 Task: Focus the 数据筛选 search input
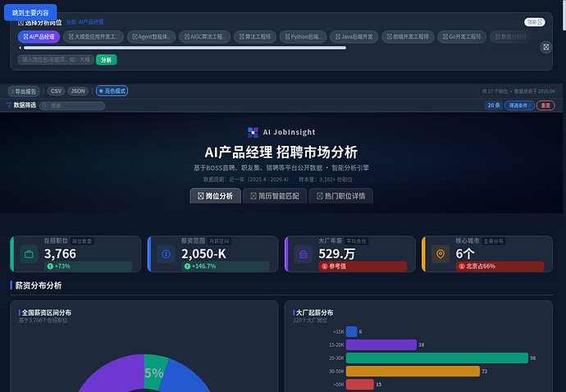(x=72, y=106)
